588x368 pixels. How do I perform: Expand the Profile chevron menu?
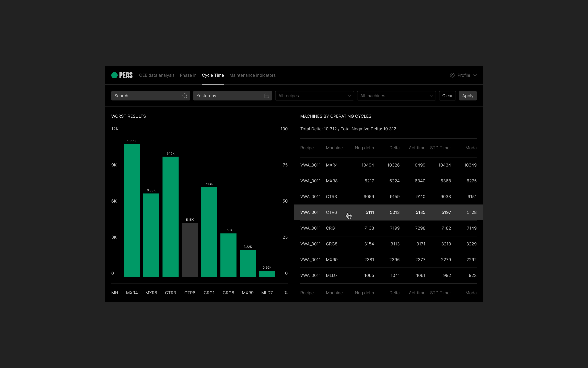tap(475, 75)
